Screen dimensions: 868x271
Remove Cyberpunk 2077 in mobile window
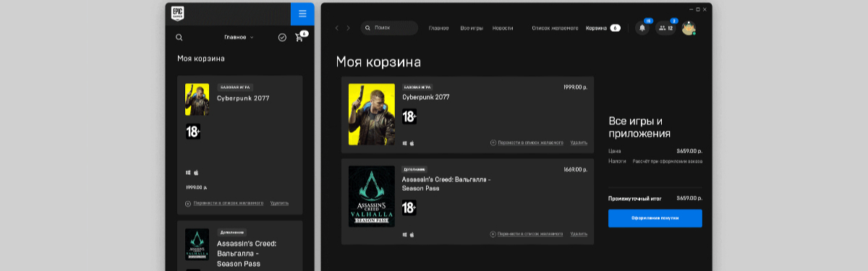279,204
